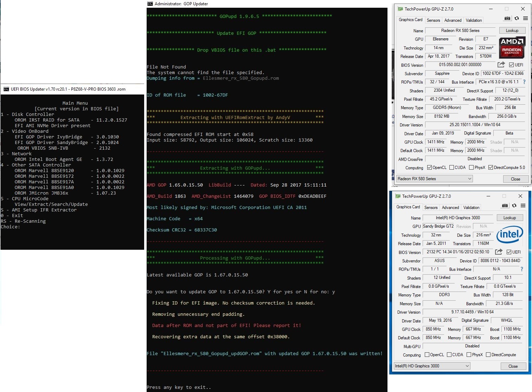Viewport: 532px width, 392px height.
Task: Open the hamburger menu in the Radeon RX 580 GPU-Z window
Action: (525, 18)
